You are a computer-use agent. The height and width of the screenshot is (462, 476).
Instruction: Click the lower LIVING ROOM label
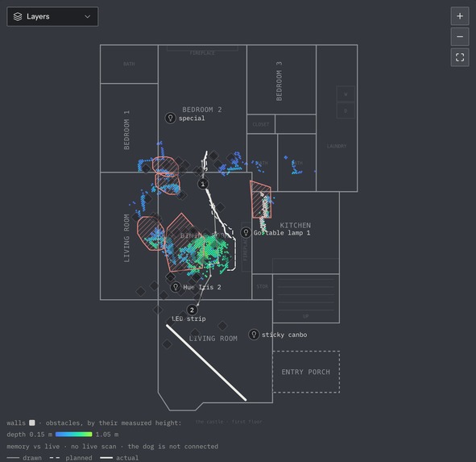pos(213,339)
